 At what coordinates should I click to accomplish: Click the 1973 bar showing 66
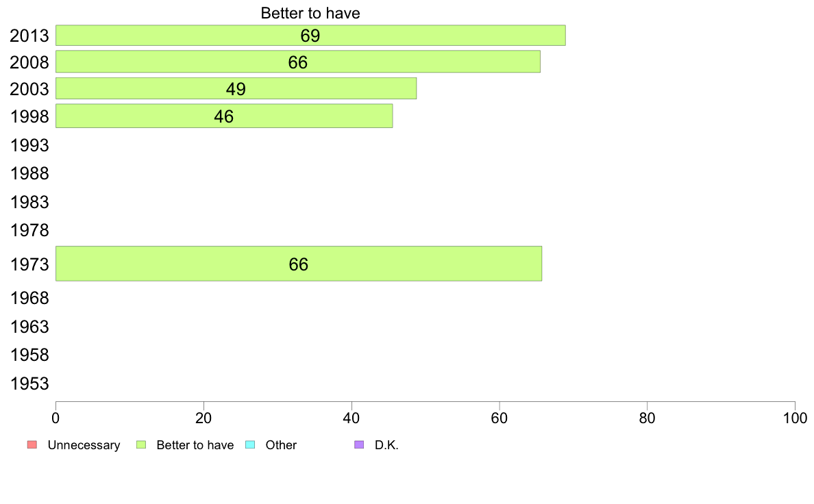coord(298,264)
